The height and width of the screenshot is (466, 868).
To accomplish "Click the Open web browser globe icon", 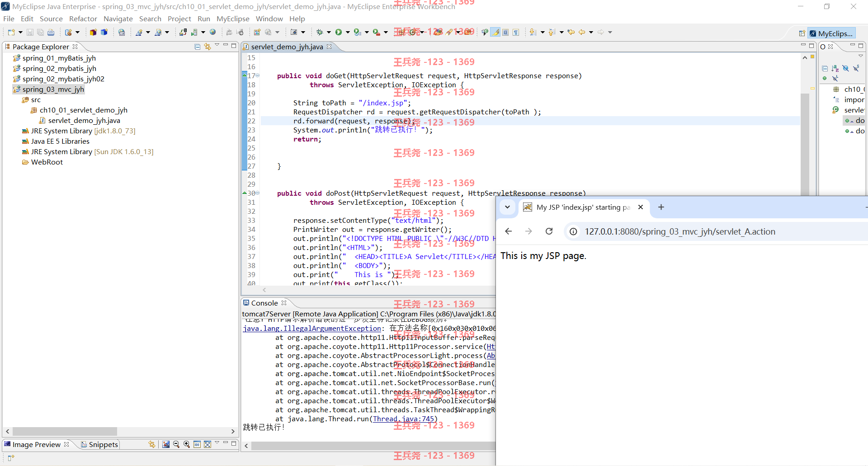I will click(x=213, y=32).
